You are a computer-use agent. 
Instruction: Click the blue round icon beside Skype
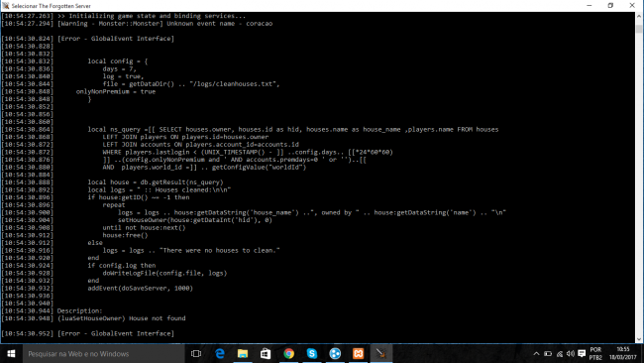(x=335, y=353)
